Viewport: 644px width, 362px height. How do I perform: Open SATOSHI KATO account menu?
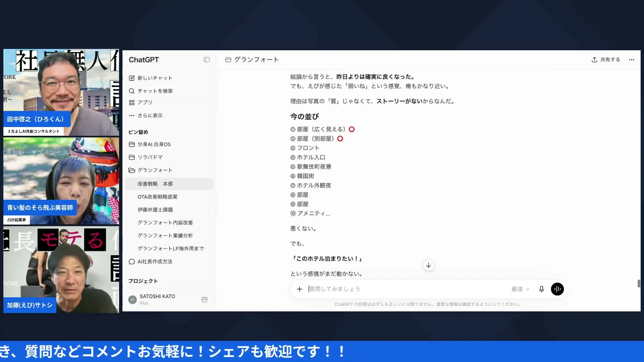coord(169,299)
